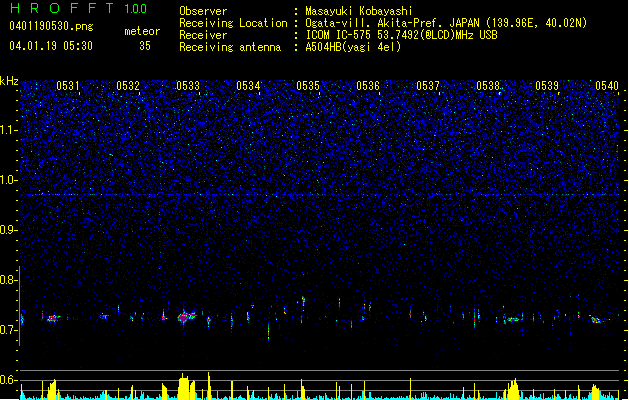The width and height of the screenshot is (629, 400).
Task: Click the 0.6 kHz frequency axis label
Action: click(9, 380)
